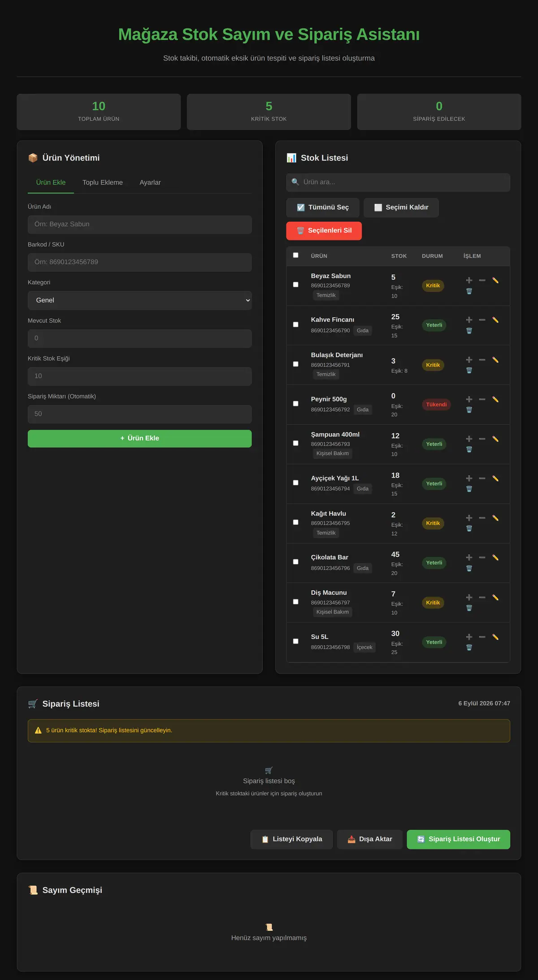The image size is (538, 980).
Task: Check the Su 5L row checkbox
Action: point(295,641)
